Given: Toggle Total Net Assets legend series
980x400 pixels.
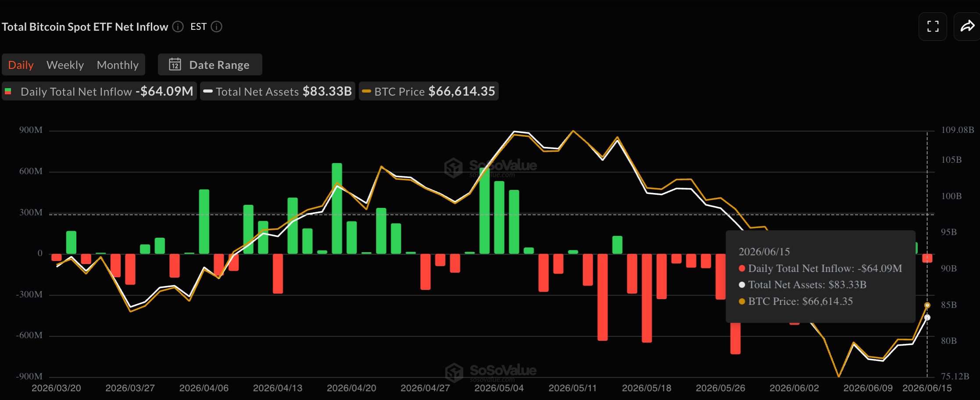Looking at the screenshot, I should click(278, 91).
